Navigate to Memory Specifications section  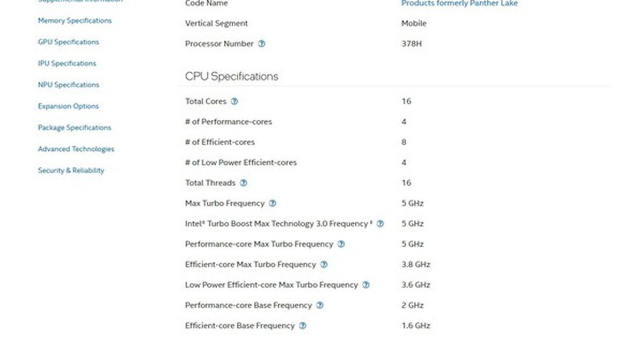pos(74,20)
